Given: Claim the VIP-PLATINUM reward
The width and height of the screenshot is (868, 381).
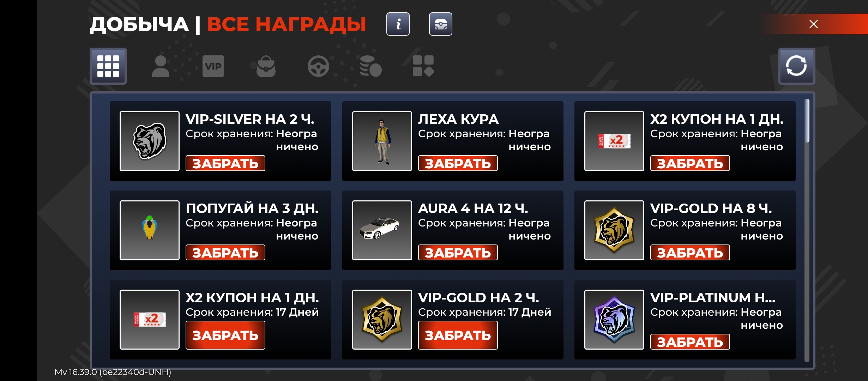Looking at the screenshot, I should 690,342.
